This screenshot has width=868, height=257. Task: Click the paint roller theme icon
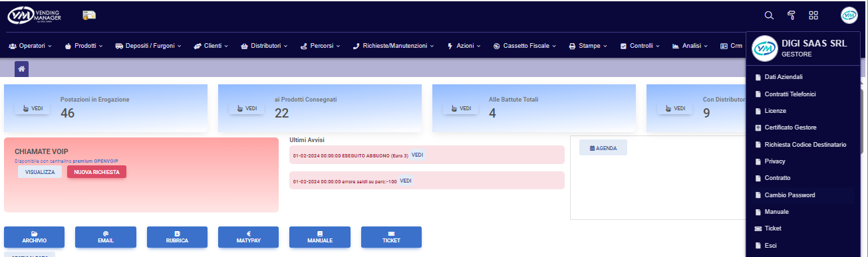792,15
